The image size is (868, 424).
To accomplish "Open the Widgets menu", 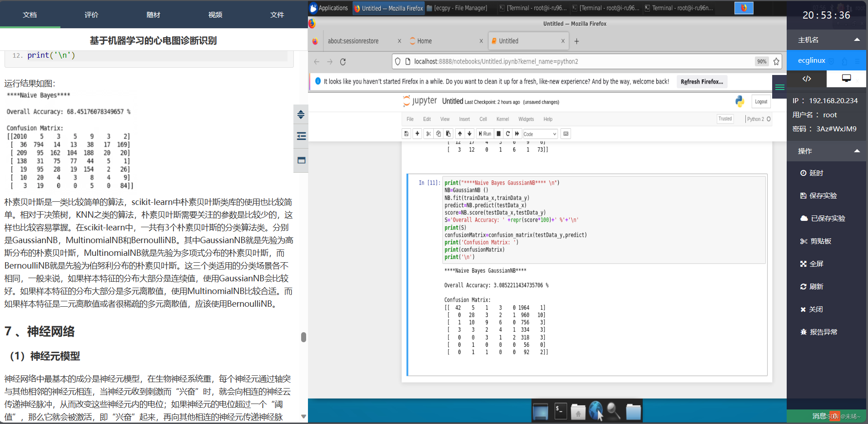I will tap(526, 119).
